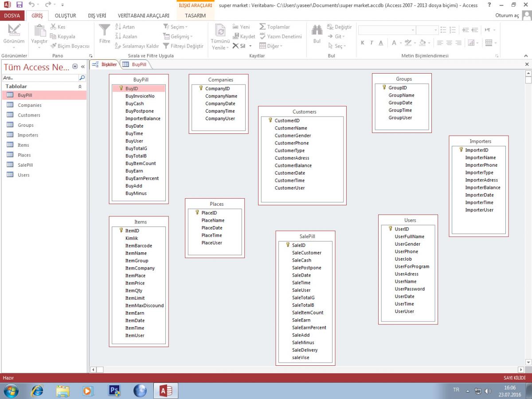
Task: Open Photoshop from the taskbar
Action: point(114,391)
